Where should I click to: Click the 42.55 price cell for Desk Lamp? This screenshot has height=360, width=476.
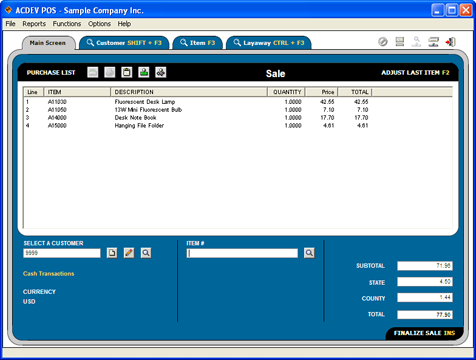327,102
